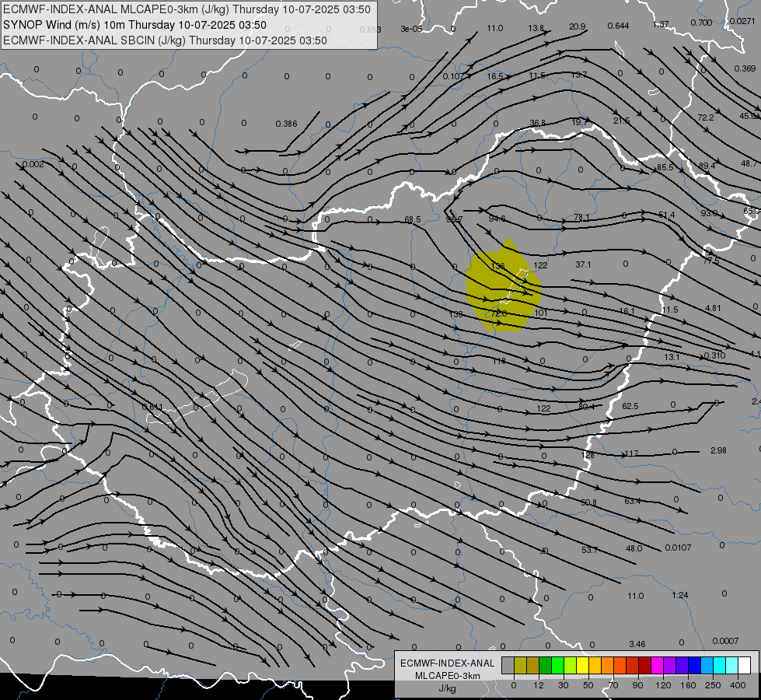
Task: Click the map value 16.1
Action: [627, 311]
